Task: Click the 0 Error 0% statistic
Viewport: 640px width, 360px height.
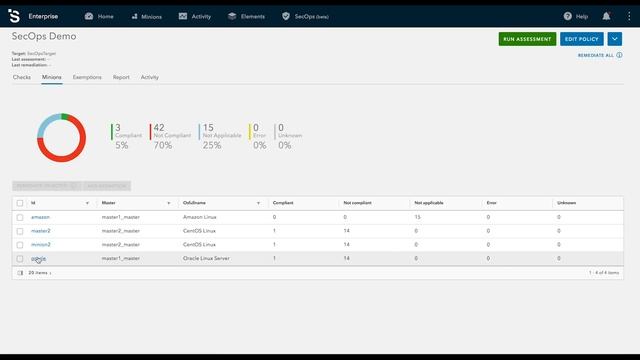Action: 258,136
